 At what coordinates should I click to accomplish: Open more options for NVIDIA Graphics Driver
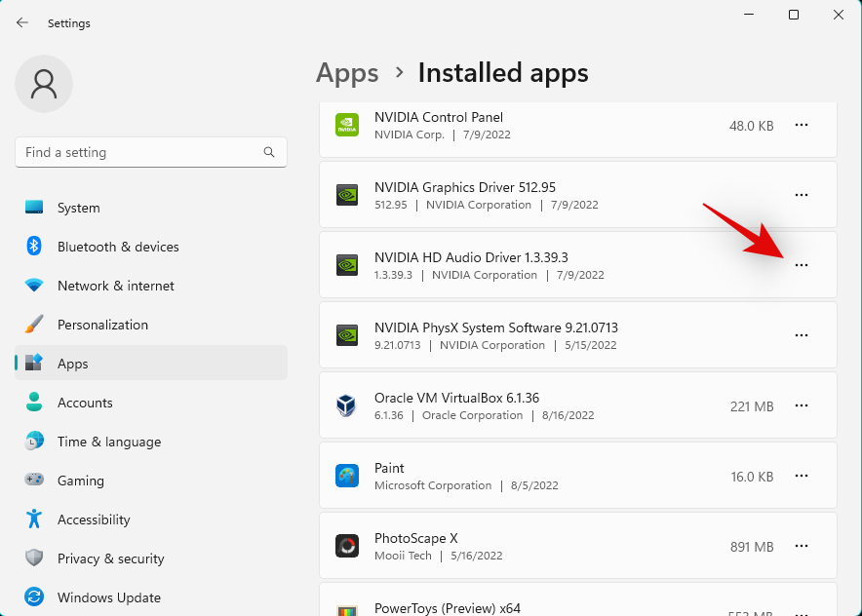(x=802, y=195)
